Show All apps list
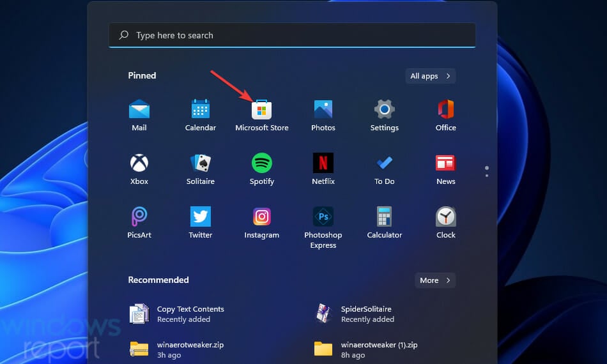The height and width of the screenshot is (364, 607). tap(431, 76)
